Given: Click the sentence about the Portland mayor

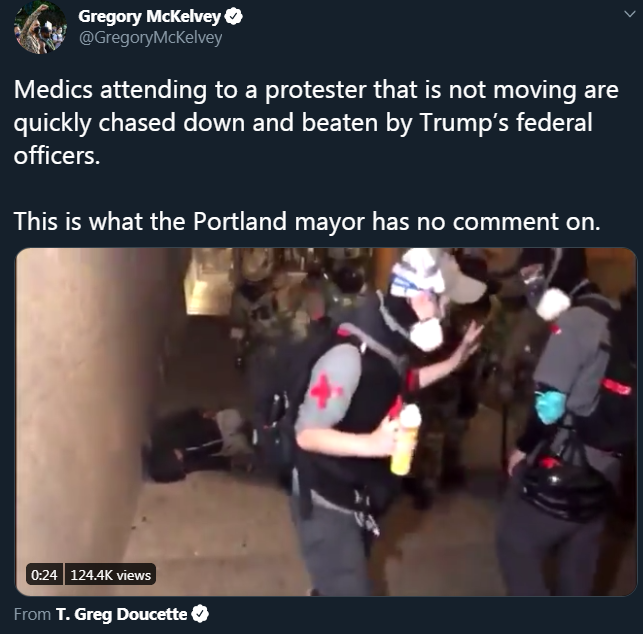Looking at the screenshot, I should coord(307,222).
